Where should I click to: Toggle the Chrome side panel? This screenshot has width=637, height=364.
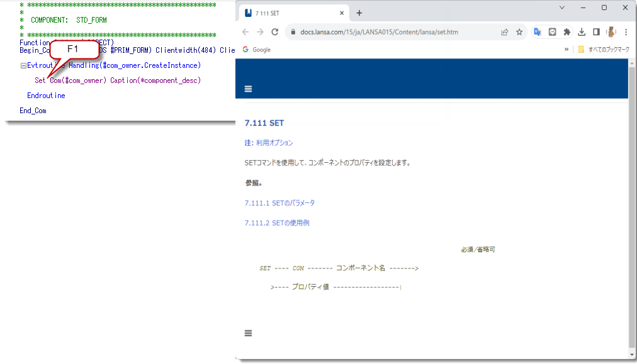(x=596, y=32)
